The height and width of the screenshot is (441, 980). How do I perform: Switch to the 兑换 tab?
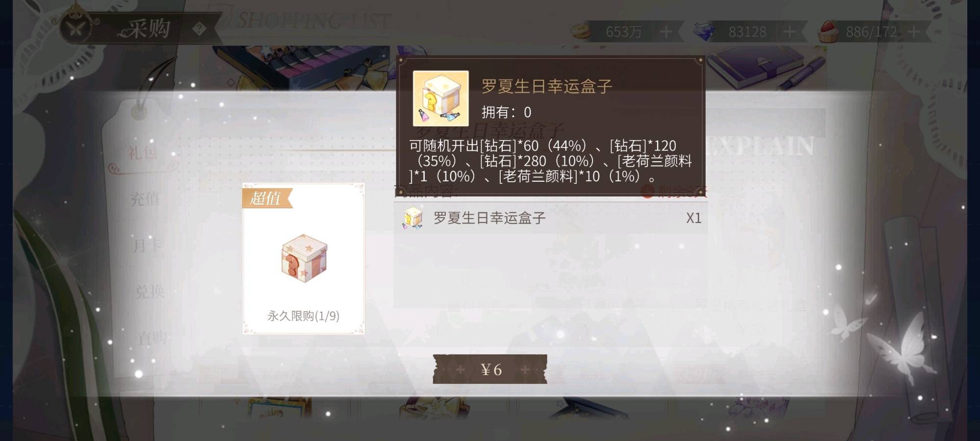(150, 292)
